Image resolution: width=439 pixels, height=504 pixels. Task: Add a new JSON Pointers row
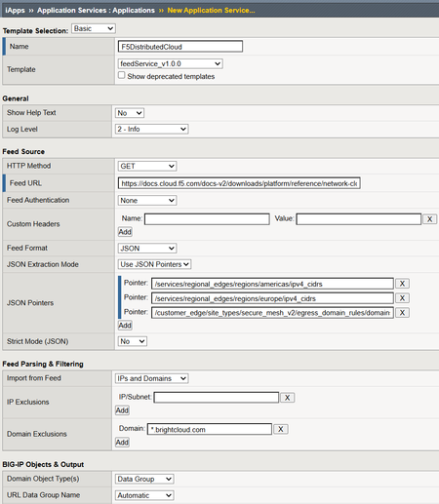point(125,326)
